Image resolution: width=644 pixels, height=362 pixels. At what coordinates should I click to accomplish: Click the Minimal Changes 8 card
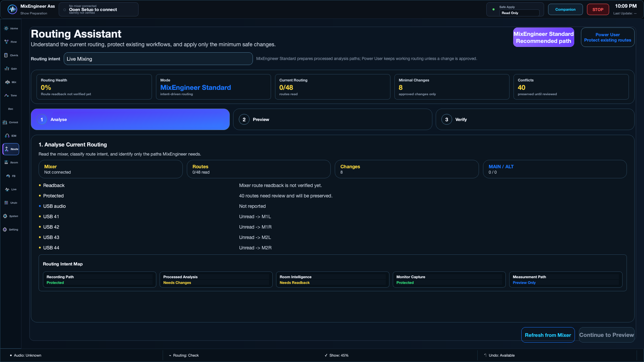[x=452, y=87]
